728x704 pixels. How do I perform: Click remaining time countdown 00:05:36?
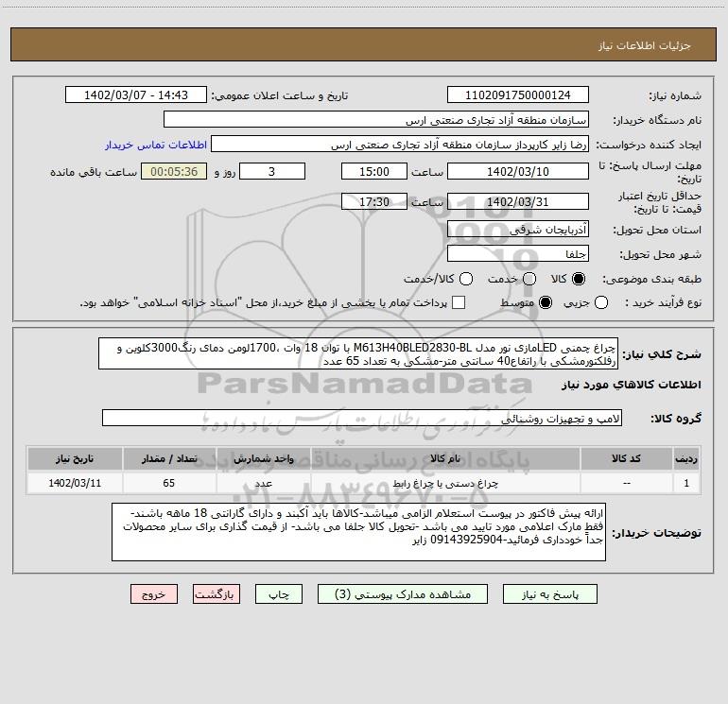[x=174, y=172]
